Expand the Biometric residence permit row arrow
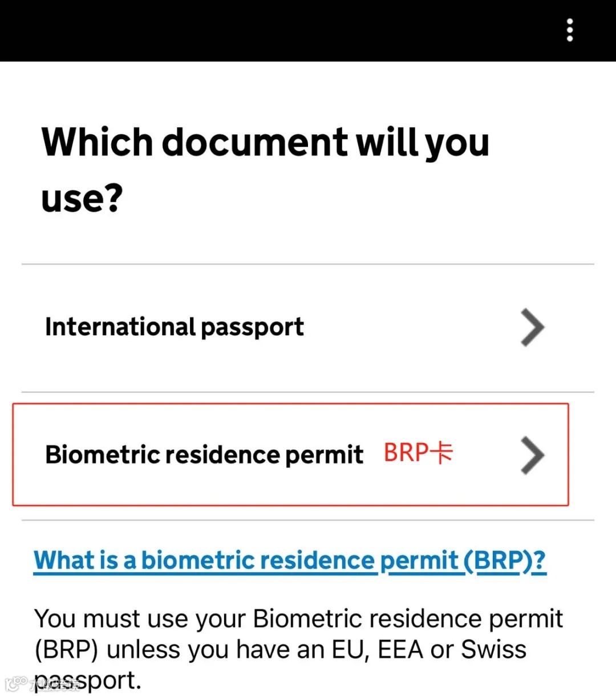This screenshot has height=696, width=616. point(533,455)
